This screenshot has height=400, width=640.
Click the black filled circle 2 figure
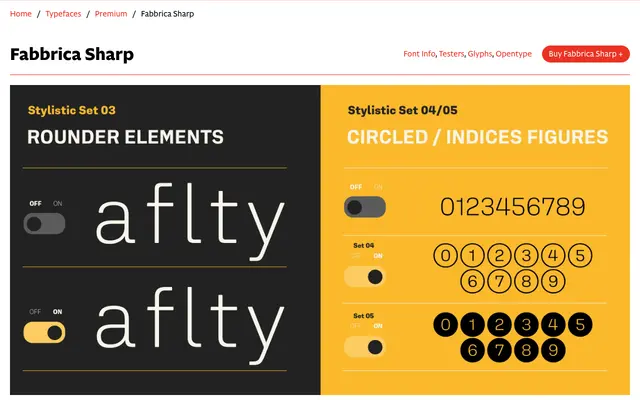499,324
